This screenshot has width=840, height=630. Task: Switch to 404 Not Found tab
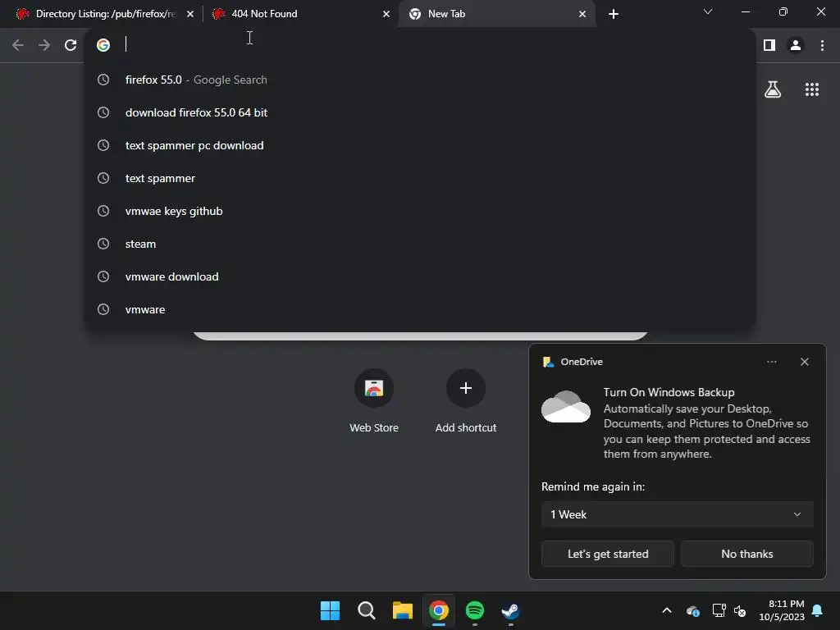(x=301, y=14)
